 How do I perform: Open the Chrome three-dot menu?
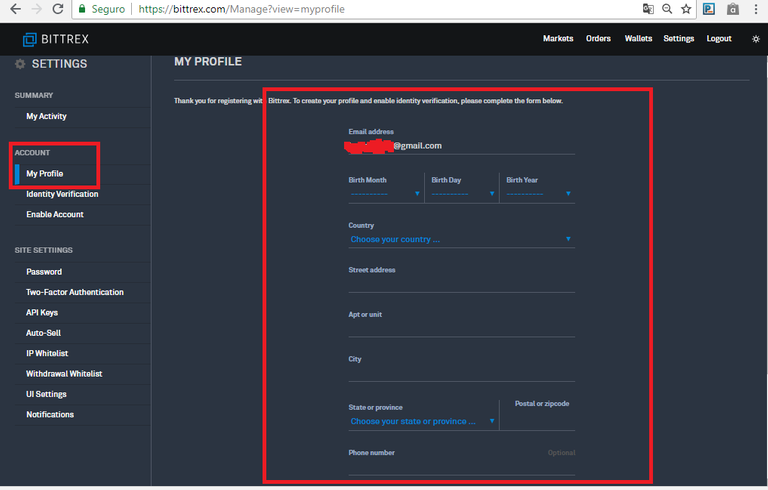(756, 9)
